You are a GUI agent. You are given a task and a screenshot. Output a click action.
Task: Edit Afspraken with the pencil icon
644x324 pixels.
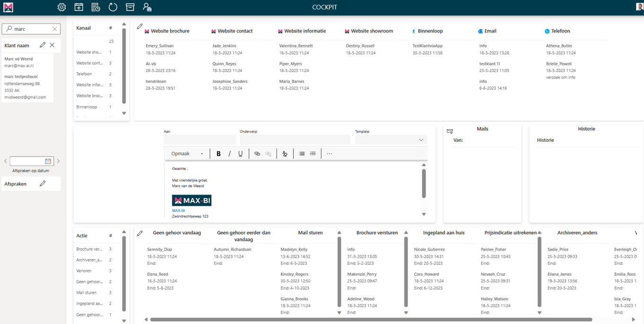43,184
